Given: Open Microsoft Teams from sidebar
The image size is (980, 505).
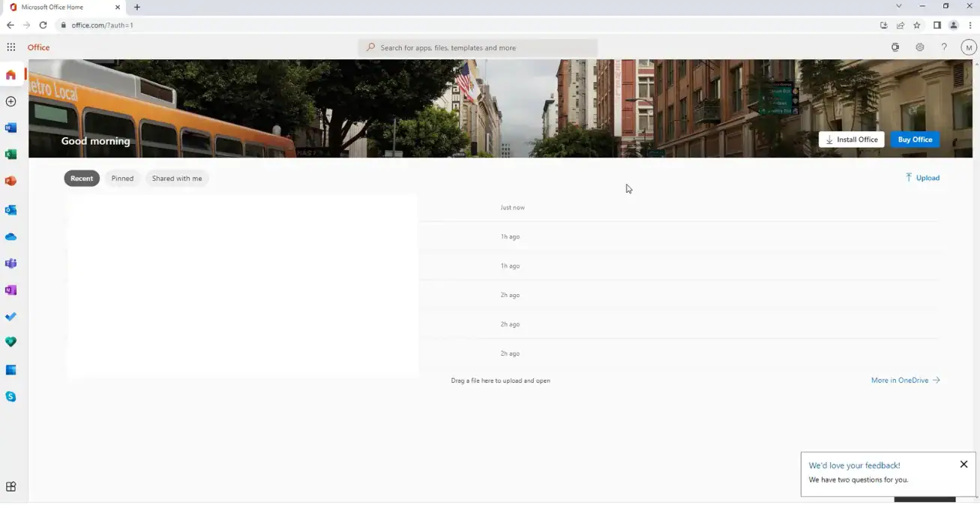Looking at the screenshot, I should pos(10,263).
